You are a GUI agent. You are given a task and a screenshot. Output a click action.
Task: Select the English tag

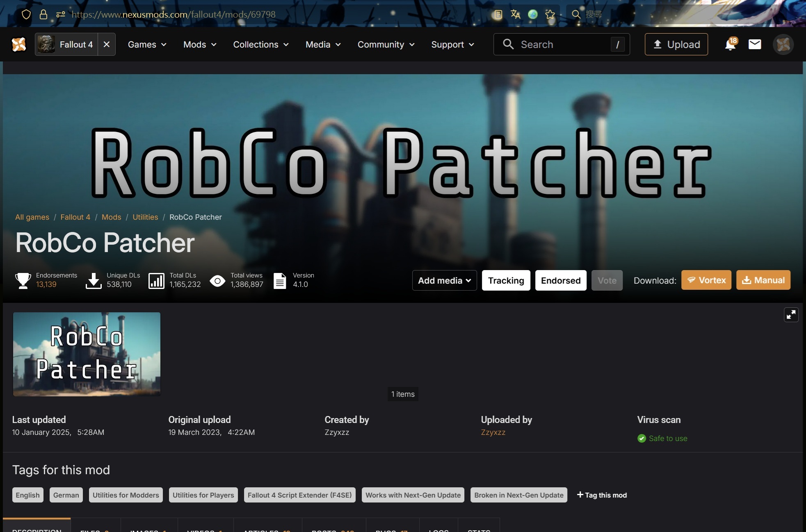point(27,495)
